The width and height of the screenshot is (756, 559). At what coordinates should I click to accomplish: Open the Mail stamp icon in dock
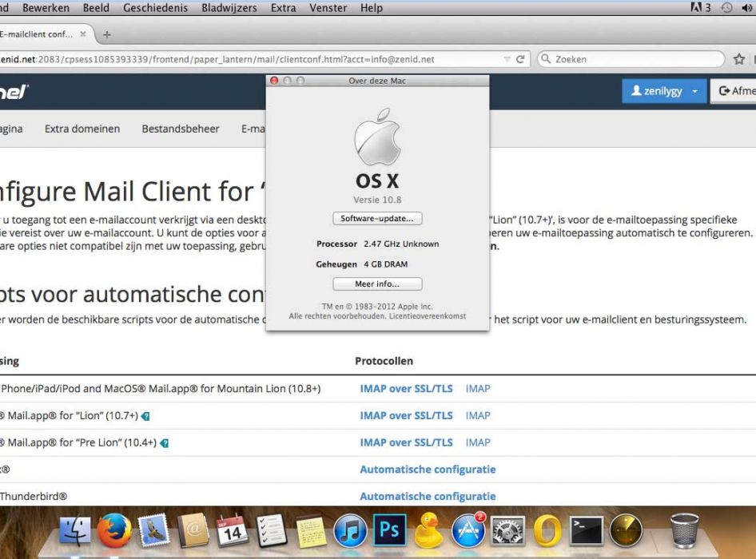[x=153, y=531]
